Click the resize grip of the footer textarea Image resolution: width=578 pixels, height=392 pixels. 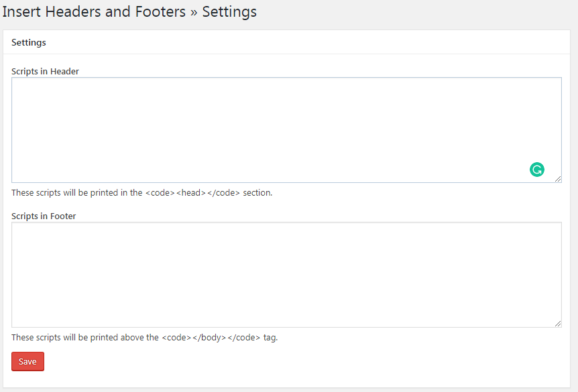coord(559,322)
